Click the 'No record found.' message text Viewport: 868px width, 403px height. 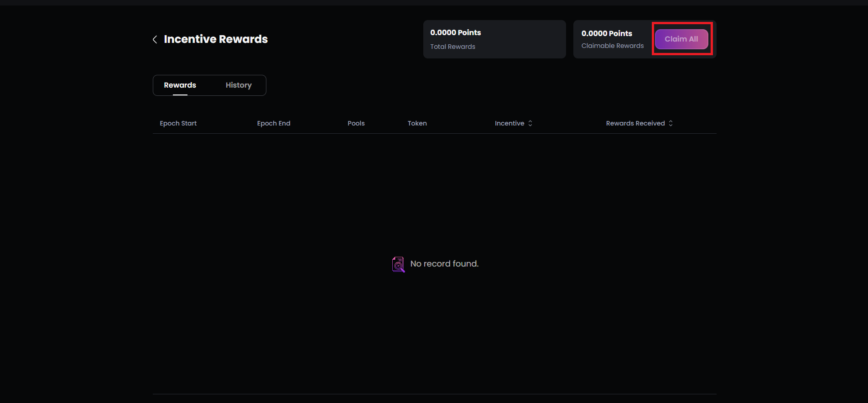point(444,264)
